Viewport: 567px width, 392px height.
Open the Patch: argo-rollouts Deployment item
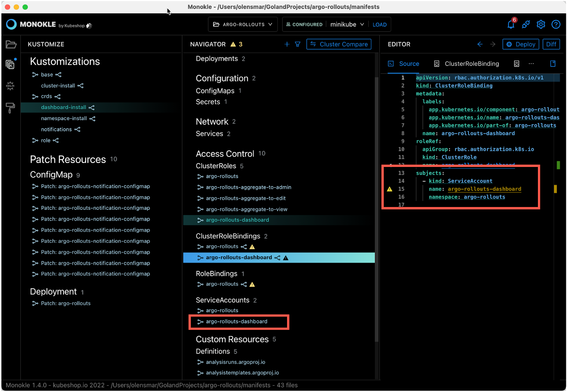[66, 303]
